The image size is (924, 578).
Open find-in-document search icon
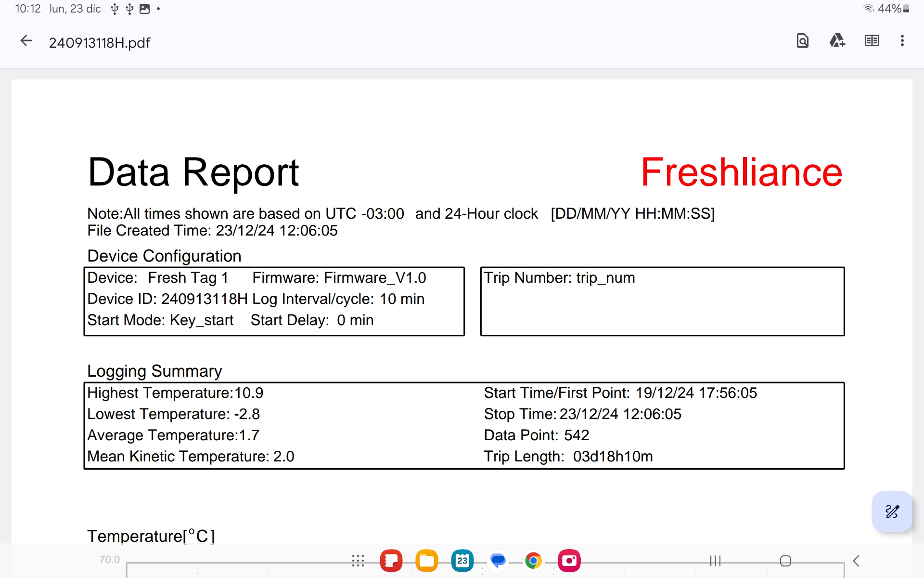coord(802,41)
